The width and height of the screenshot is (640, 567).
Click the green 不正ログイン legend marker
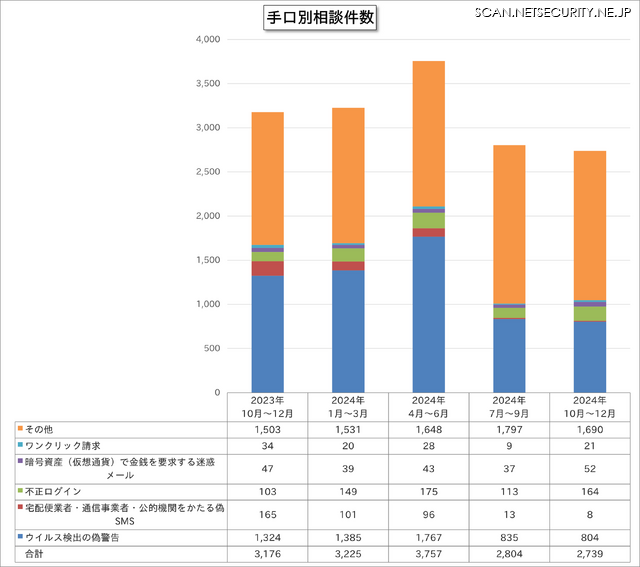pos(20,491)
